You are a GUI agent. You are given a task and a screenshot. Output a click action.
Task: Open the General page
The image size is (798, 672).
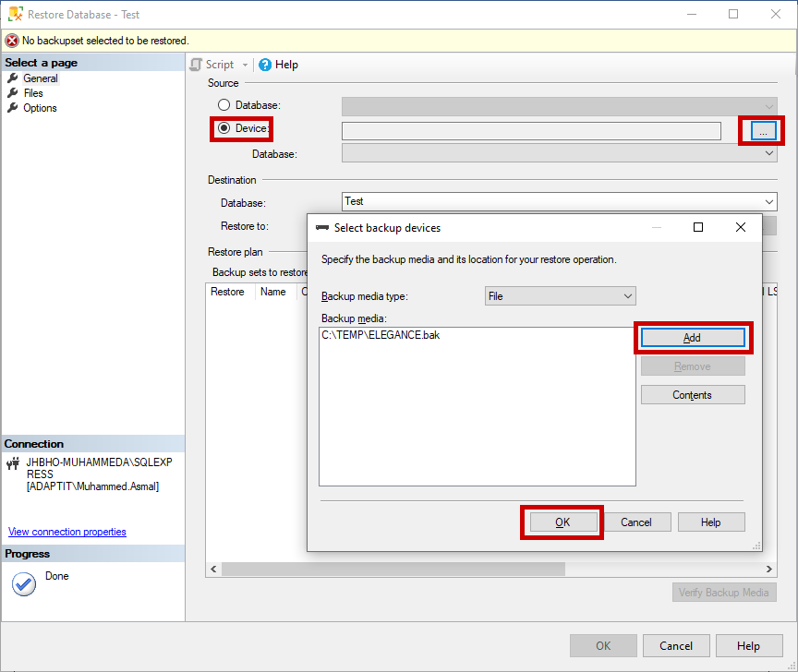tap(41, 78)
